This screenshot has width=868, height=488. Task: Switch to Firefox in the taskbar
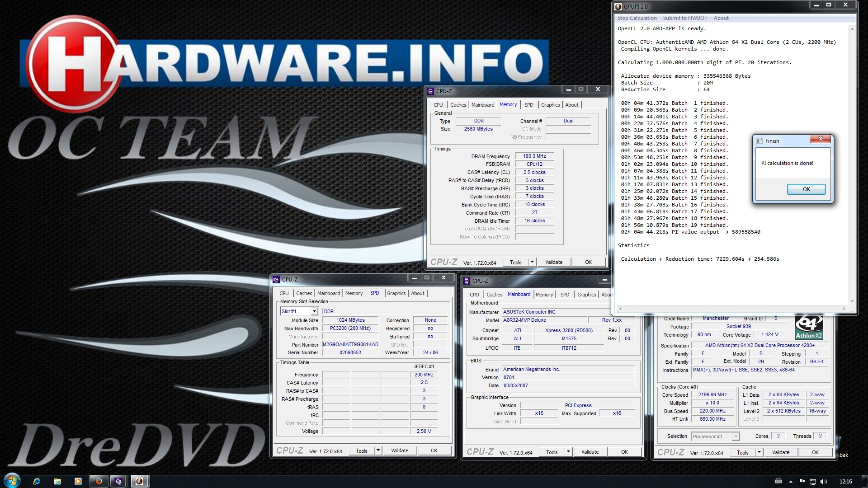(x=99, y=481)
